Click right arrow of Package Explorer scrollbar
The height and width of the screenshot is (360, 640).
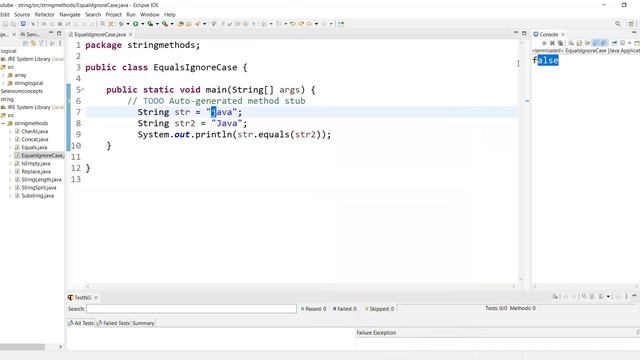tap(60, 347)
